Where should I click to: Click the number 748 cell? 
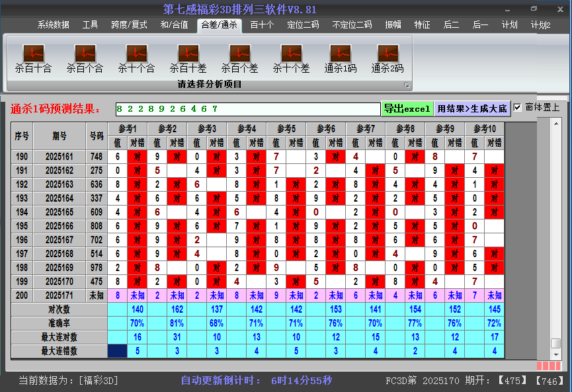[x=97, y=157]
